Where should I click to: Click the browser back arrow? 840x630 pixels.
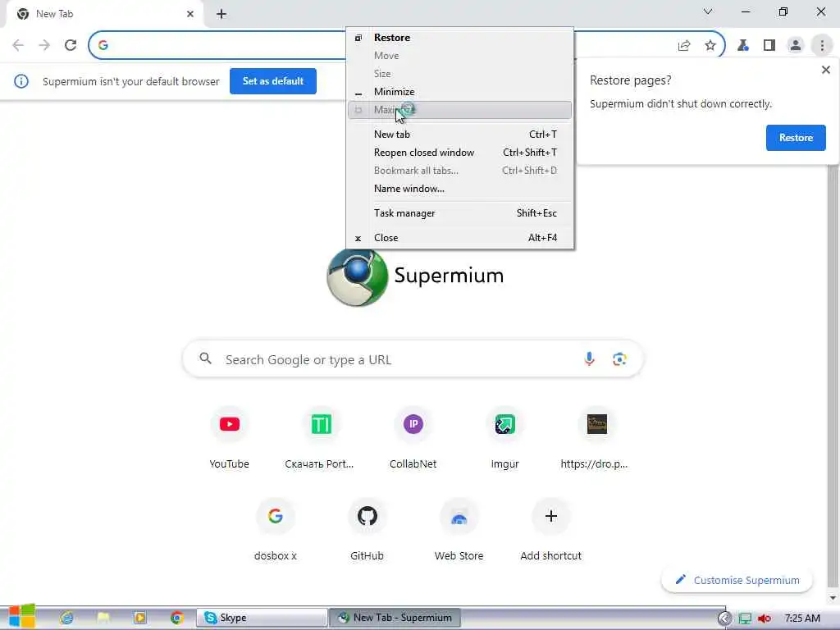pyautogui.click(x=18, y=45)
